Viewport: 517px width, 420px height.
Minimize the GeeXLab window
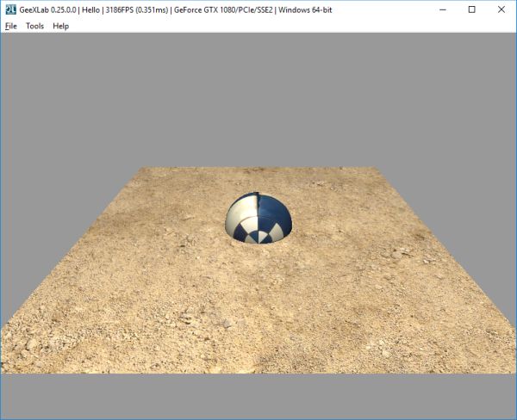(x=443, y=9)
